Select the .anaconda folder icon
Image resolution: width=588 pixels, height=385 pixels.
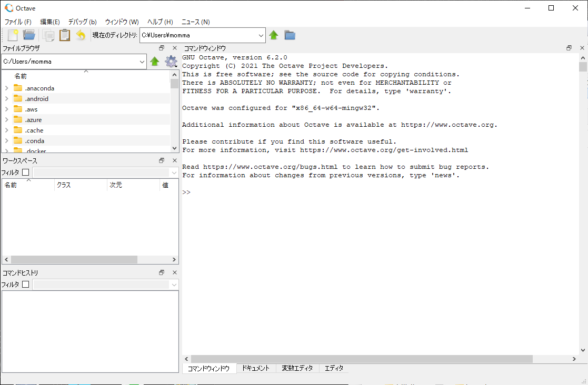[x=17, y=88]
